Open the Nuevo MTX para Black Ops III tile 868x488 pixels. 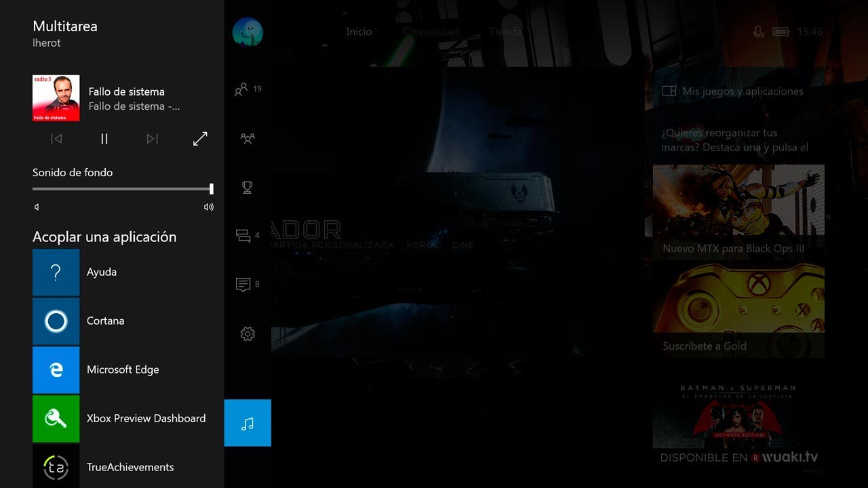click(738, 212)
